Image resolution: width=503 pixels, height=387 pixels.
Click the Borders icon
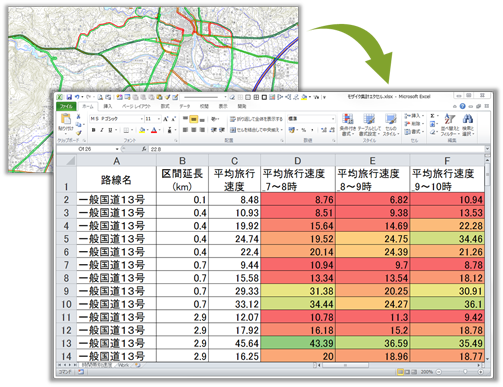coord(126,130)
